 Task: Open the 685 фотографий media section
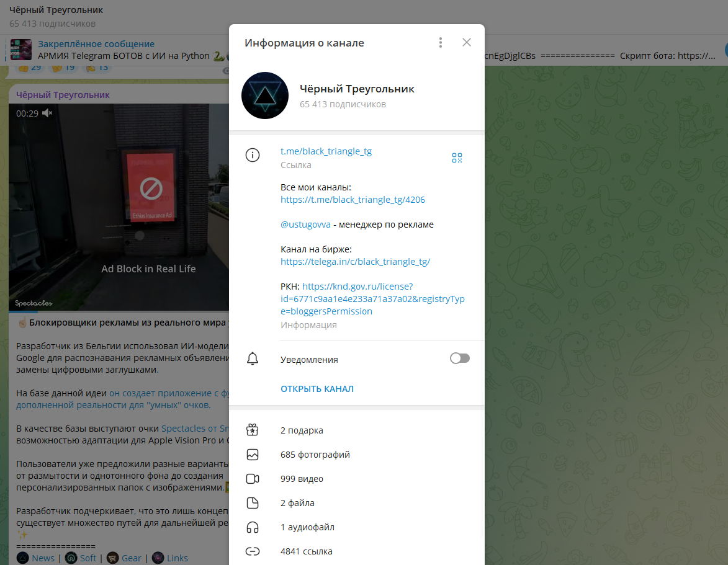click(357, 455)
